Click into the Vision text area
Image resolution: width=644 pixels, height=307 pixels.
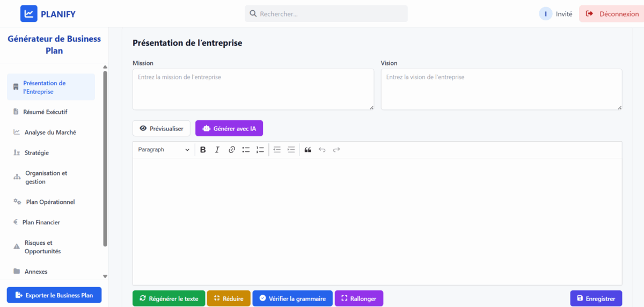pyautogui.click(x=501, y=89)
